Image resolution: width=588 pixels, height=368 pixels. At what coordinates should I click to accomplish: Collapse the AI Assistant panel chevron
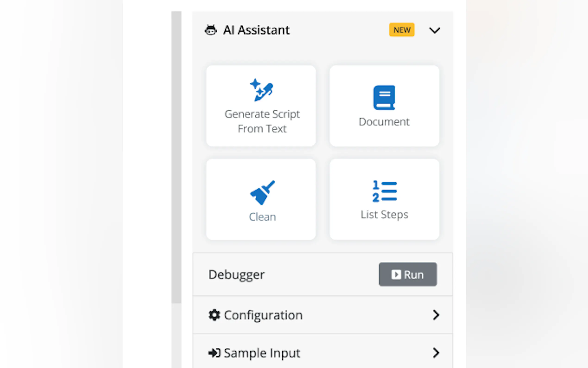(x=434, y=30)
